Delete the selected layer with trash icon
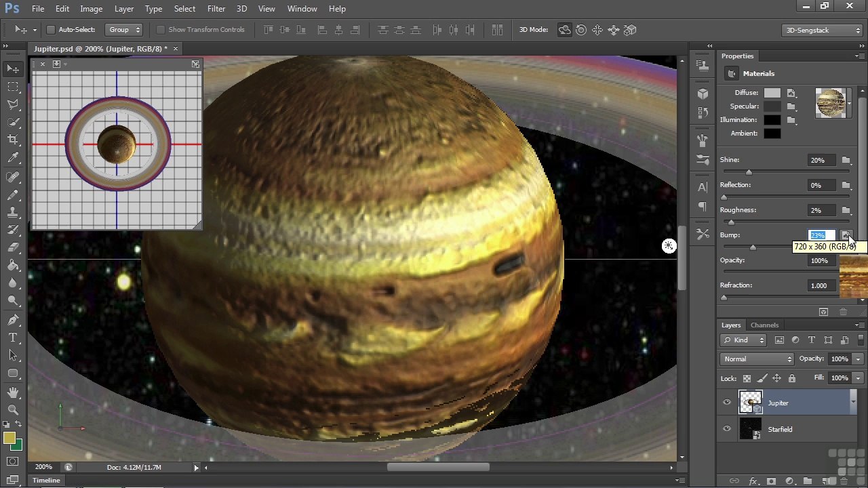The image size is (868, 488). coord(844,481)
